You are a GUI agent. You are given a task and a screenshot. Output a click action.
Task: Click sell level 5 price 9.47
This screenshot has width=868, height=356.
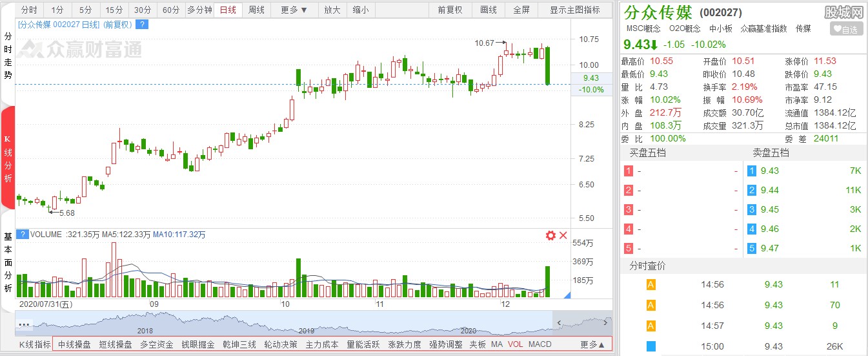pos(770,248)
